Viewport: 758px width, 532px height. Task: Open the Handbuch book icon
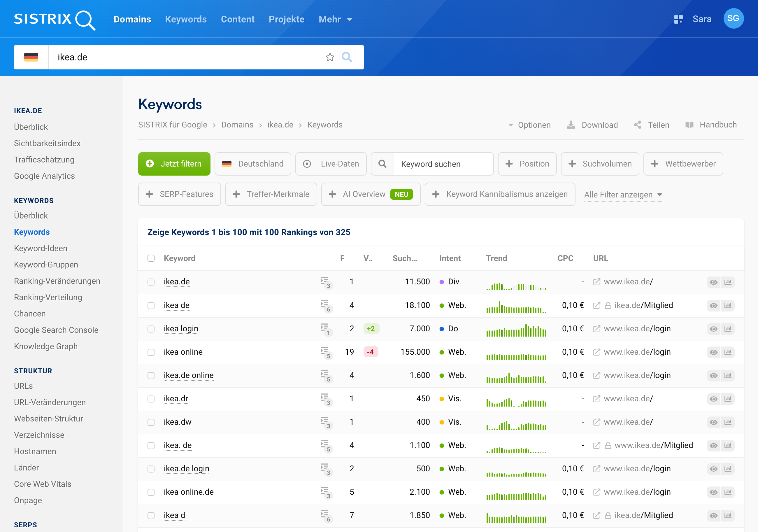point(690,125)
